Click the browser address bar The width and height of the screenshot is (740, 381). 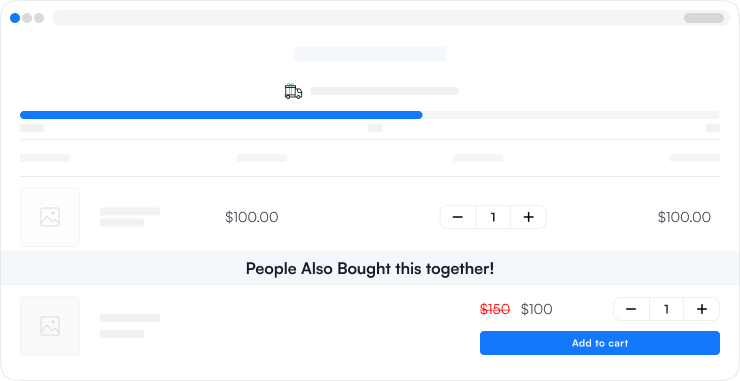point(391,18)
